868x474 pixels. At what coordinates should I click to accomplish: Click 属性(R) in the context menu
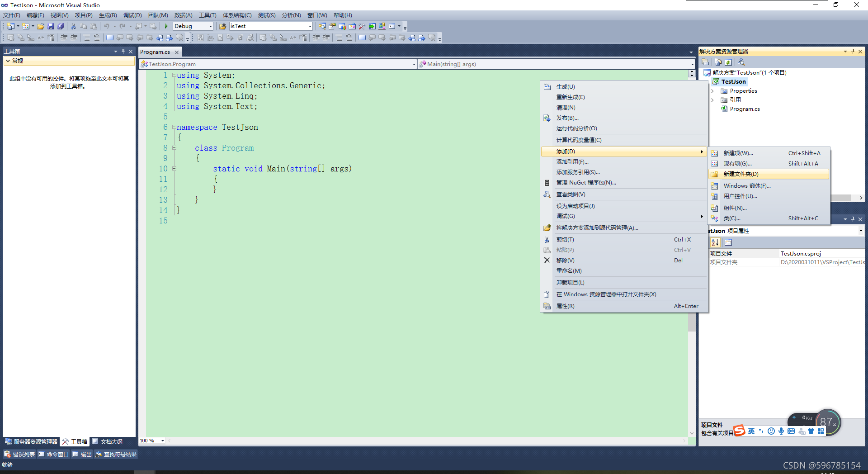pyautogui.click(x=624, y=306)
